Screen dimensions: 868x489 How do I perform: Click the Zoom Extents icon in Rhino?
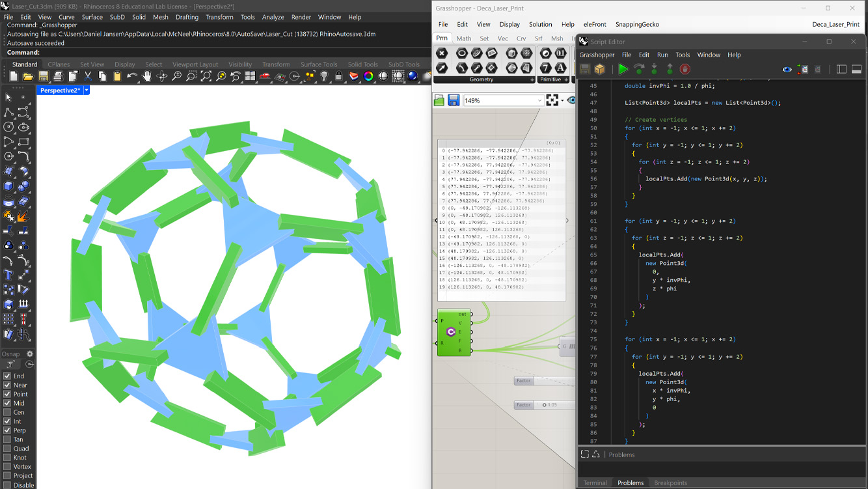206,76
